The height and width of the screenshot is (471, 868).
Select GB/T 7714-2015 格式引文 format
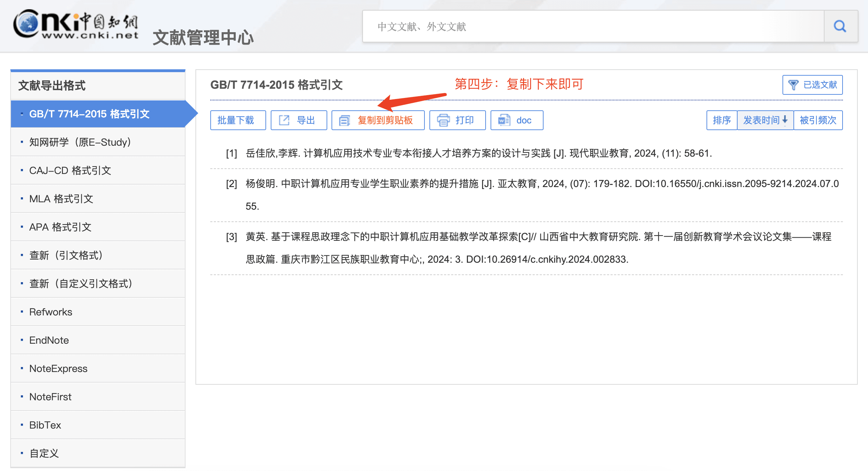(x=89, y=114)
